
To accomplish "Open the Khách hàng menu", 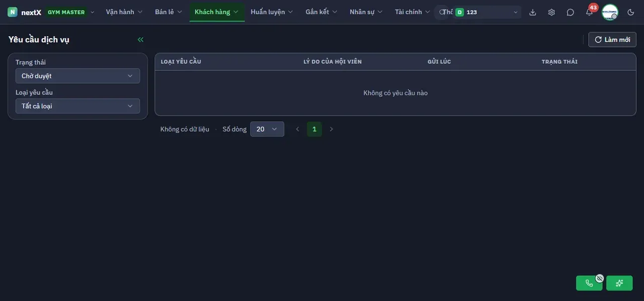I will pyautogui.click(x=217, y=12).
